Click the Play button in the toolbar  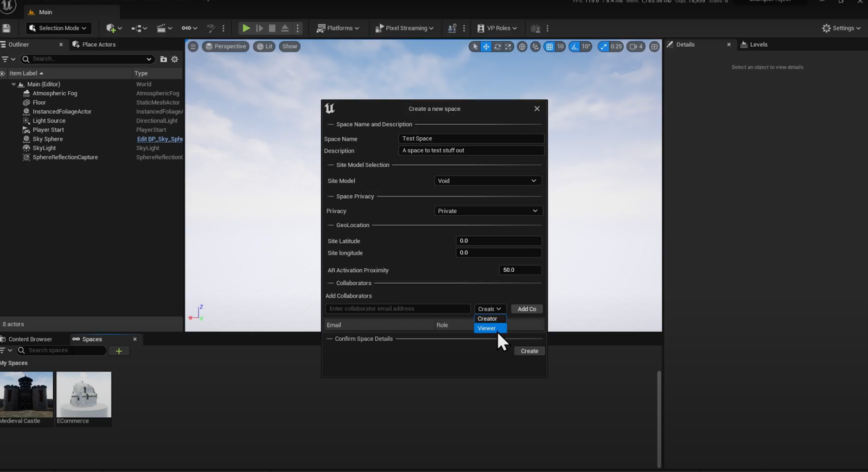(x=246, y=28)
